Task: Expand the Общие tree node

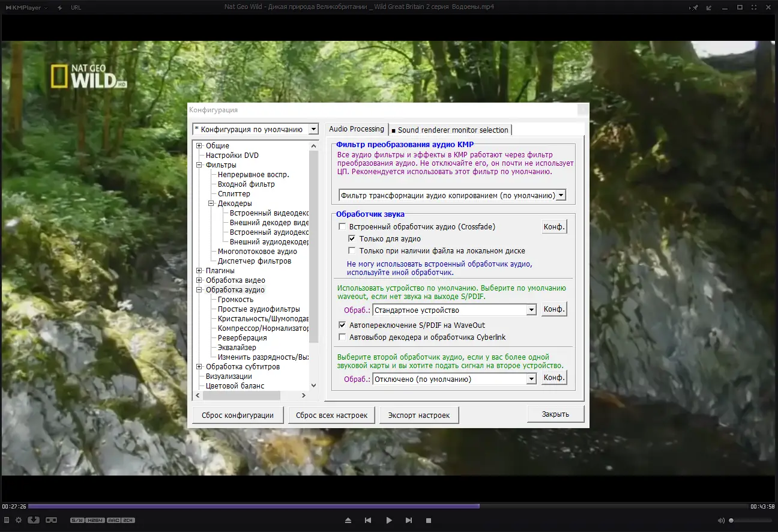Action: [x=199, y=146]
